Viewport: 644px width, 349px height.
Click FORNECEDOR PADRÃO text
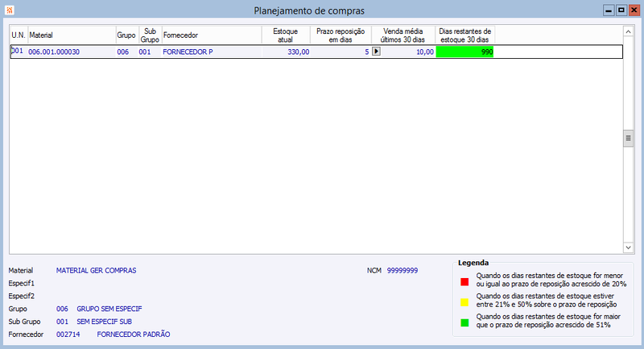134,334
